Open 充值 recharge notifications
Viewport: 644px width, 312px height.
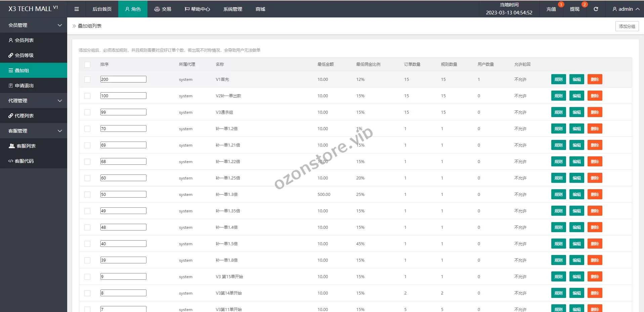pyautogui.click(x=551, y=9)
